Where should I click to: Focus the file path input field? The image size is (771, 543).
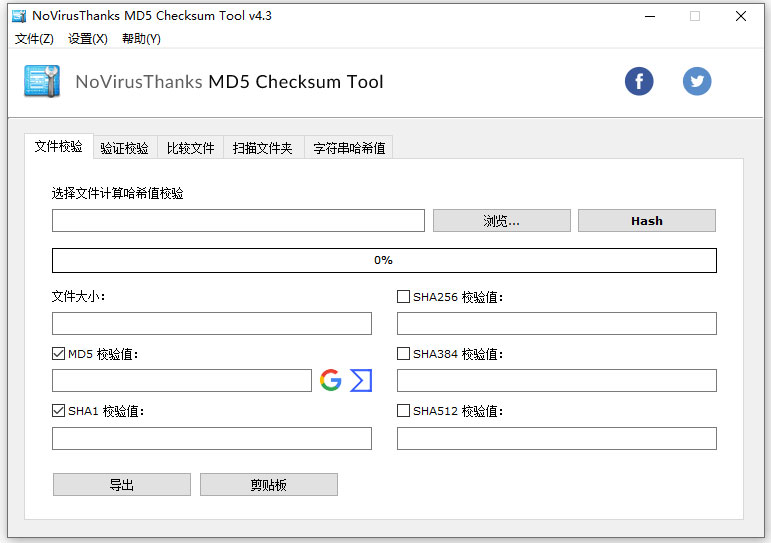[238, 221]
